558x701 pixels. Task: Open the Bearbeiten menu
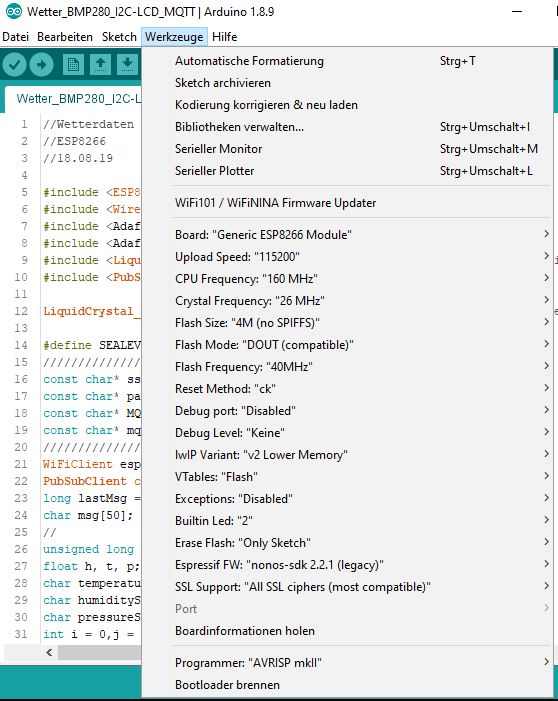(65, 37)
